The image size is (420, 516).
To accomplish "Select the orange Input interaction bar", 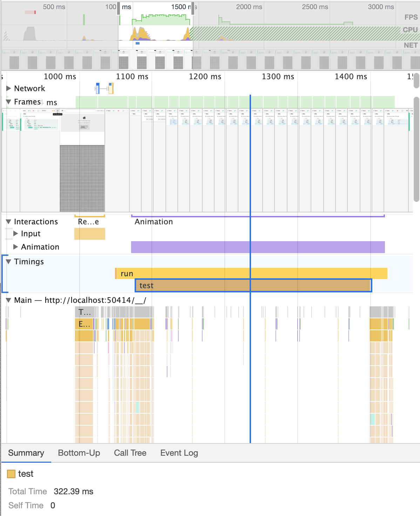I will [90, 234].
